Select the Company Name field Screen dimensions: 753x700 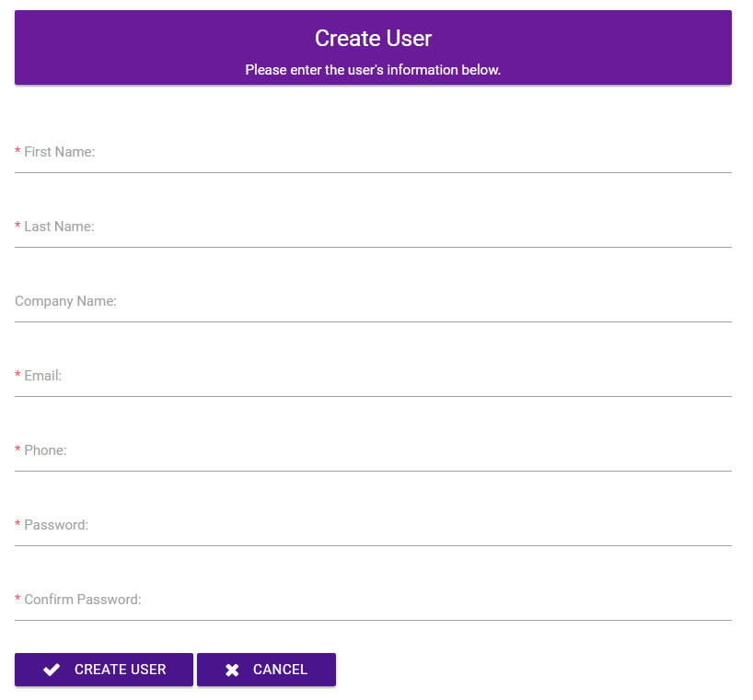(x=368, y=313)
